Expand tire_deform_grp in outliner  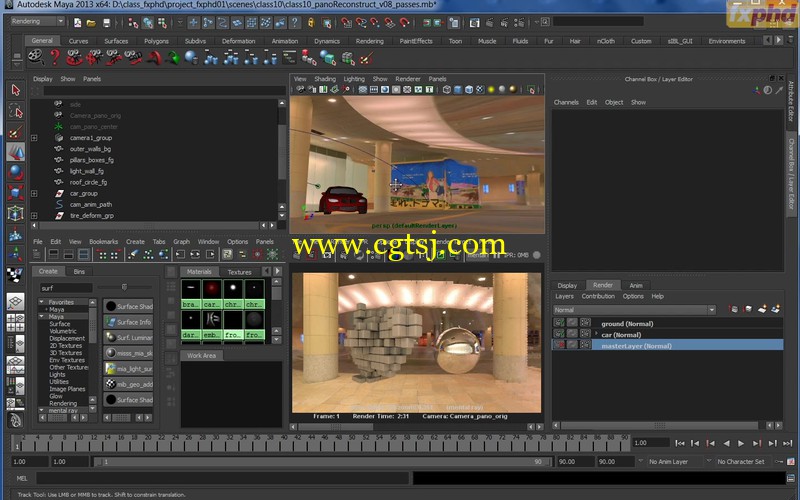[34, 215]
